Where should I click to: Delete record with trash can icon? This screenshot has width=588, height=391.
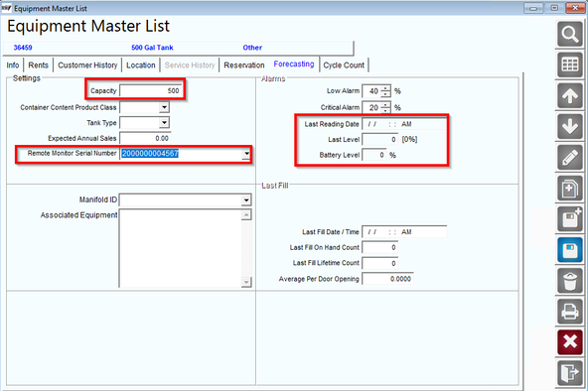[x=570, y=281]
